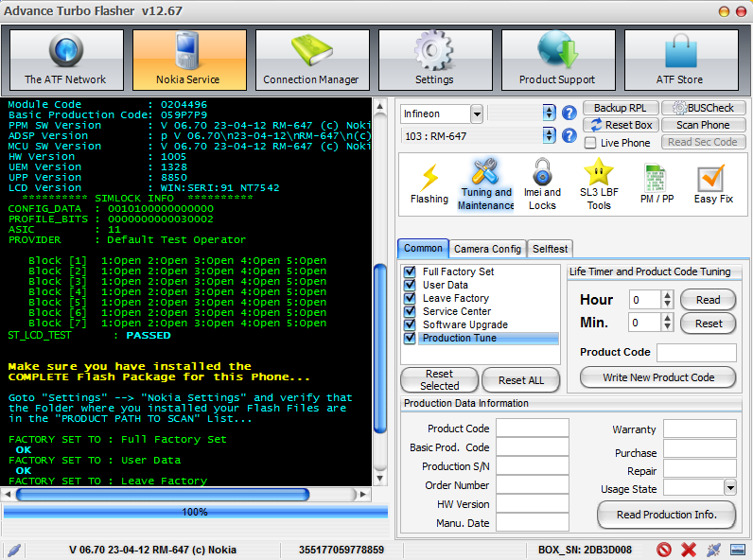Click the life timer Reset button

click(x=709, y=324)
